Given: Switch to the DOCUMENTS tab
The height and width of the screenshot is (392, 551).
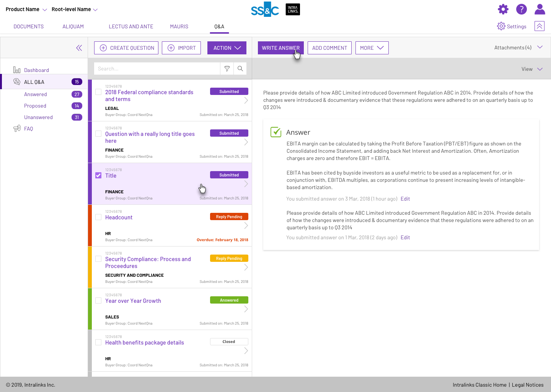Looking at the screenshot, I should (x=29, y=26).
